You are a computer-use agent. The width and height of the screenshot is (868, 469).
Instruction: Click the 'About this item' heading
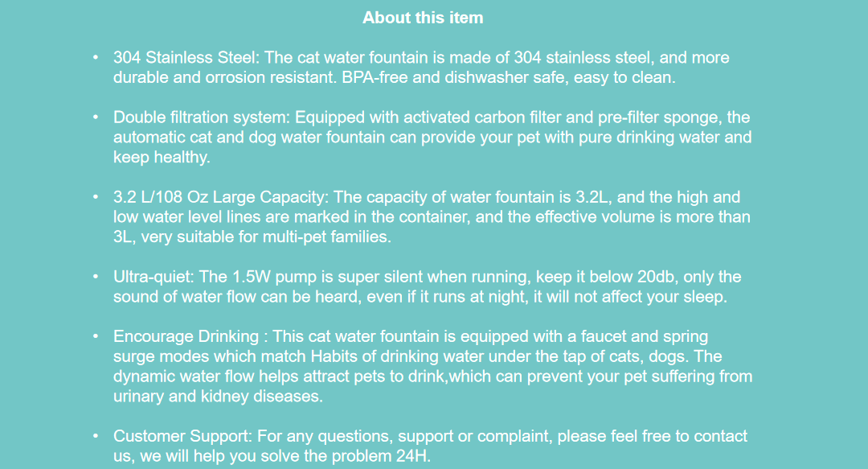coord(423,18)
